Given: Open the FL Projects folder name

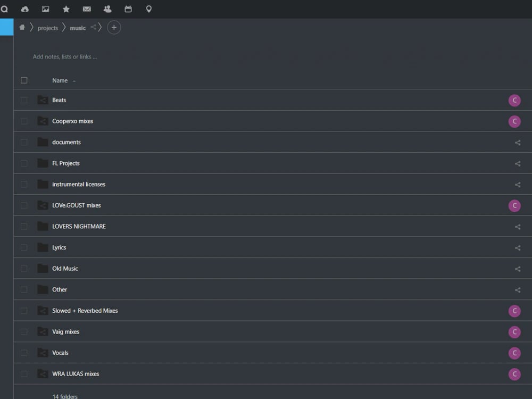Looking at the screenshot, I should (66, 163).
